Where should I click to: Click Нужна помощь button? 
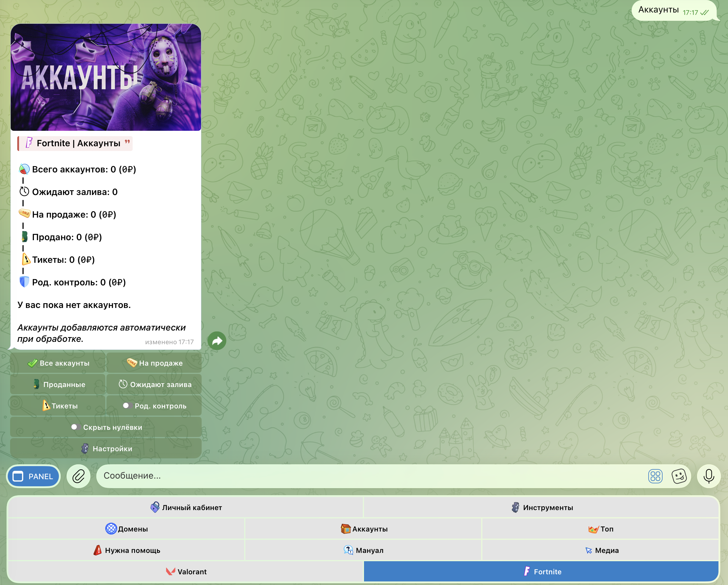126,550
